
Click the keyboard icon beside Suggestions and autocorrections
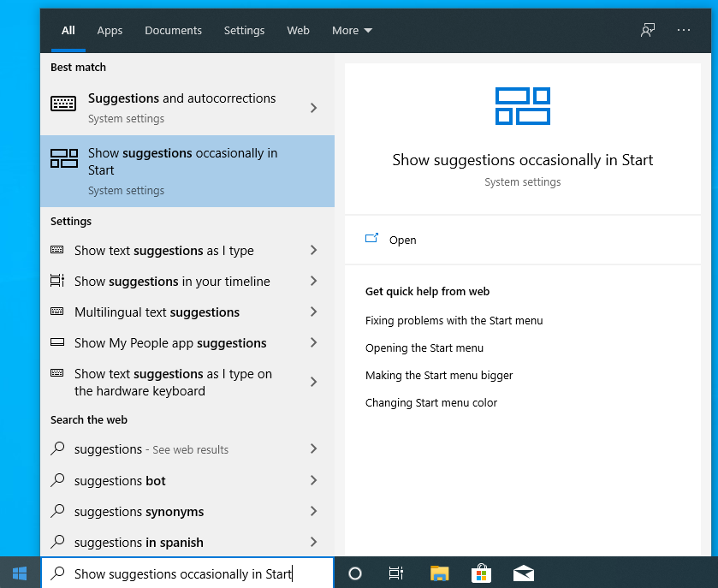pyautogui.click(x=62, y=103)
